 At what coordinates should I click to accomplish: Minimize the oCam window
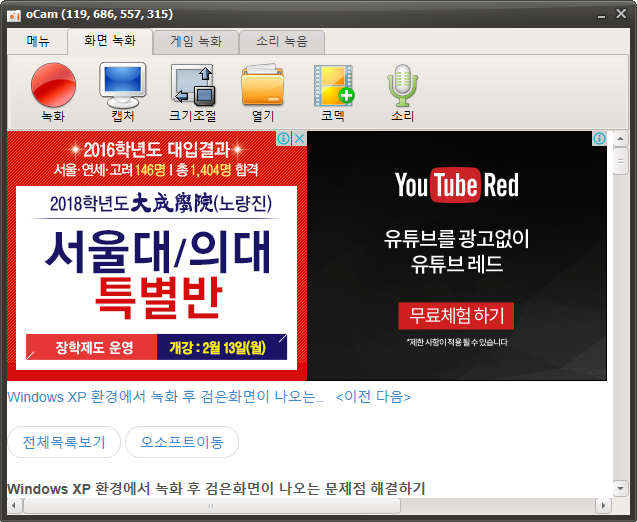pyautogui.click(x=602, y=15)
